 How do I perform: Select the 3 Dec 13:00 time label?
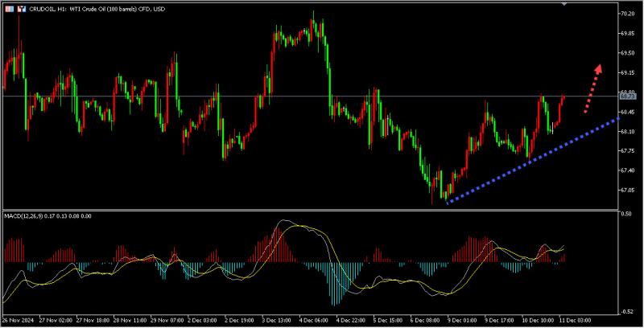[x=276, y=320]
